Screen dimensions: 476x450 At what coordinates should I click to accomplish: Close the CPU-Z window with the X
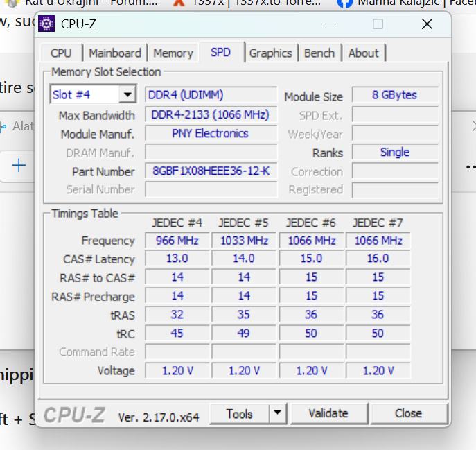427,24
